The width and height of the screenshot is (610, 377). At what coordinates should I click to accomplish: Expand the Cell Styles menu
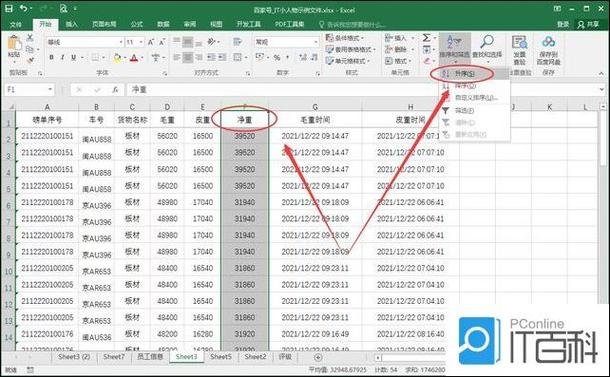pos(347,61)
